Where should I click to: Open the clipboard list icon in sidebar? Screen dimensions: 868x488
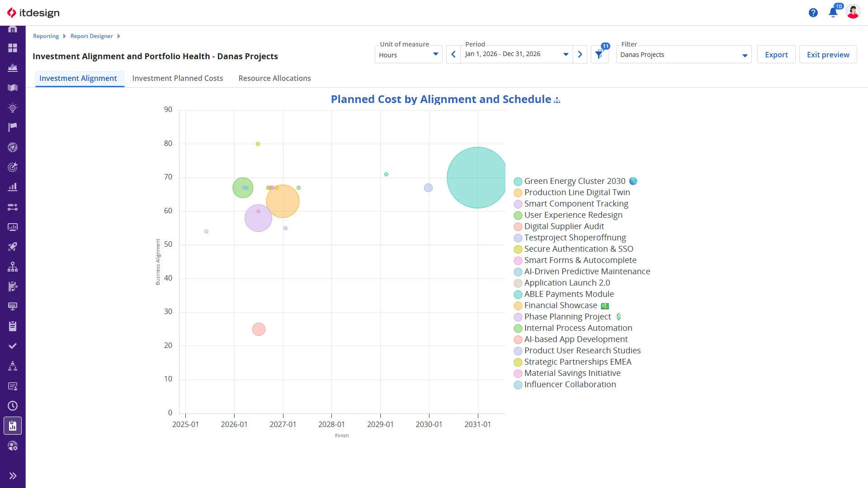[x=13, y=326]
